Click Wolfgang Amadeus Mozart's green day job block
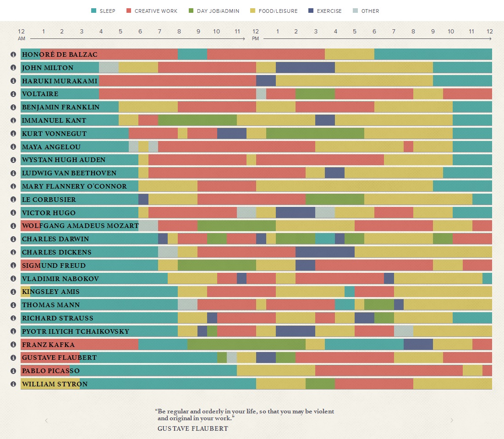The image size is (504, 439). pos(236,226)
